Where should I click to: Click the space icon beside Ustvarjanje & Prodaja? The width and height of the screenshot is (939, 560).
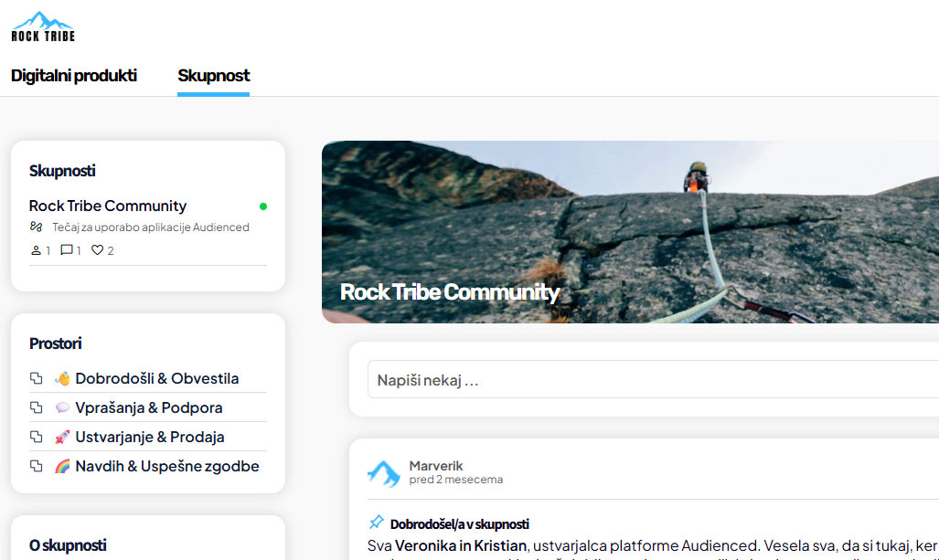[37, 437]
